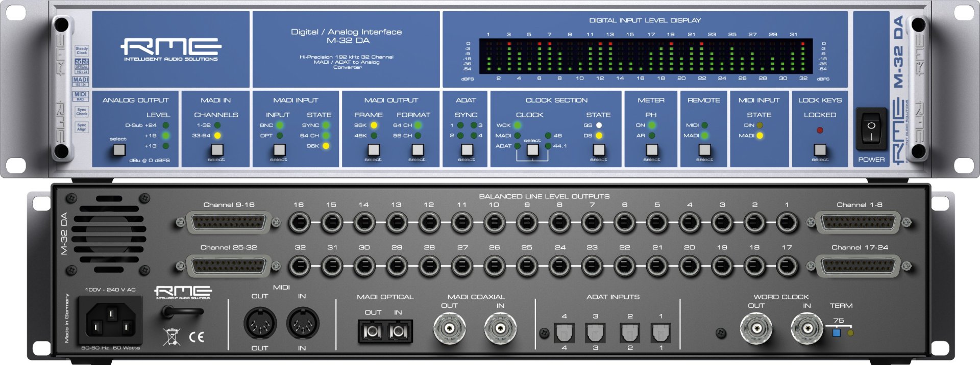Click the MADI coaxial OUT BNC connector
Screen dimensions: 980x365
(450, 328)
